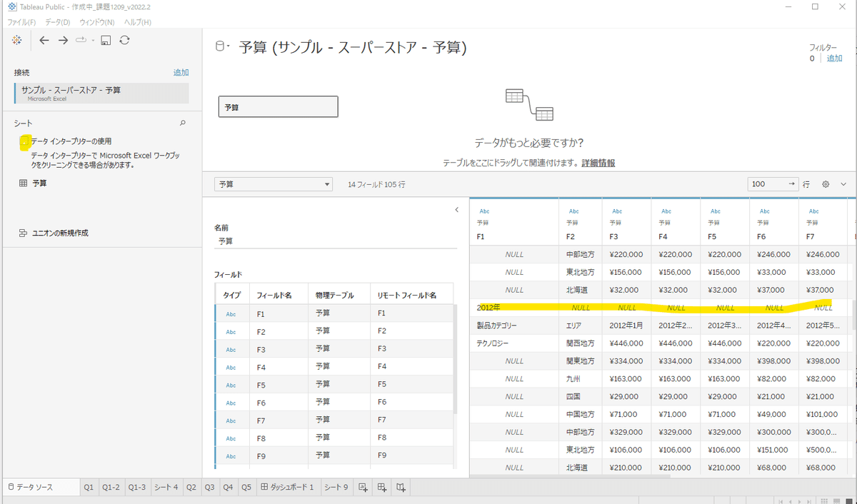Switch to the シート 9 tab
The width and height of the screenshot is (857, 504).
click(x=336, y=488)
